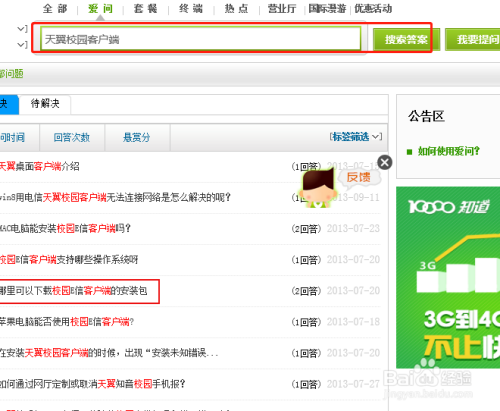Select the 国际漫游 category tab
This screenshot has height=411, width=500.
click(x=327, y=9)
